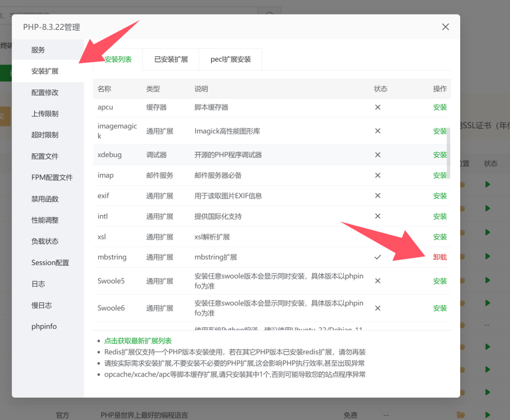The height and width of the screenshot is (420, 510).
Task: Install the imap extension
Action: (440, 175)
